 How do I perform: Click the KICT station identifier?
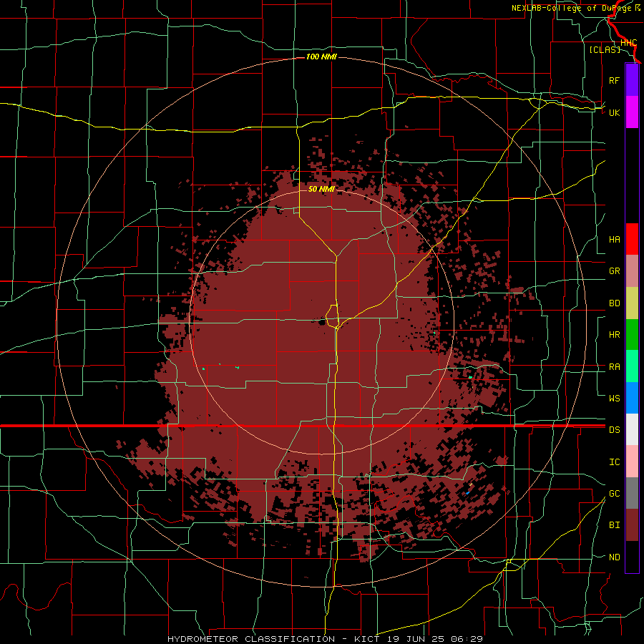click(x=367, y=639)
